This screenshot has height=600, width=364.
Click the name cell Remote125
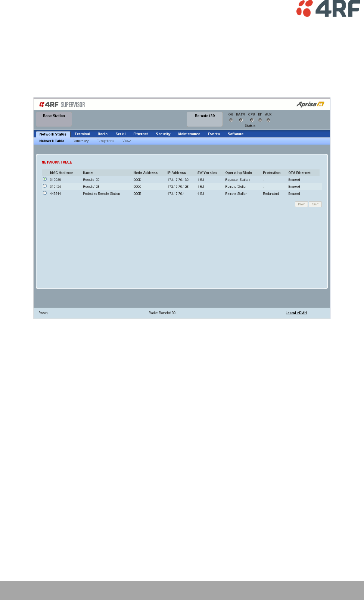(x=91, y=187)
